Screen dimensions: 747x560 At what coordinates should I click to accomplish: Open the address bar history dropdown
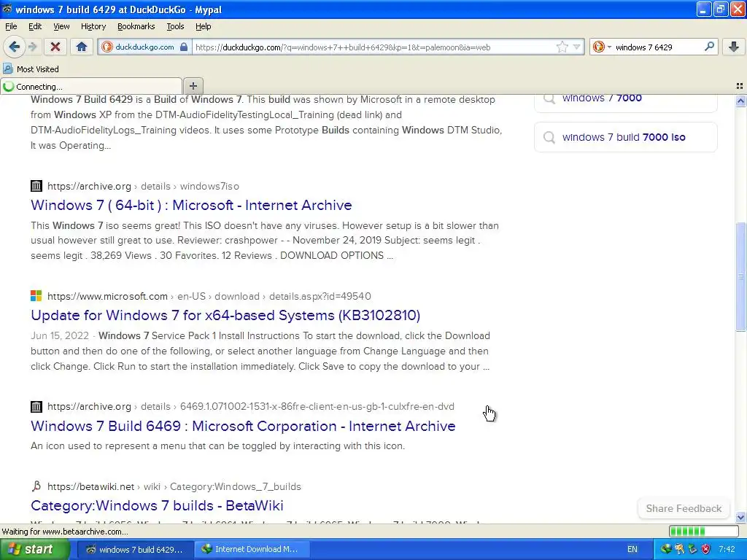577,47
